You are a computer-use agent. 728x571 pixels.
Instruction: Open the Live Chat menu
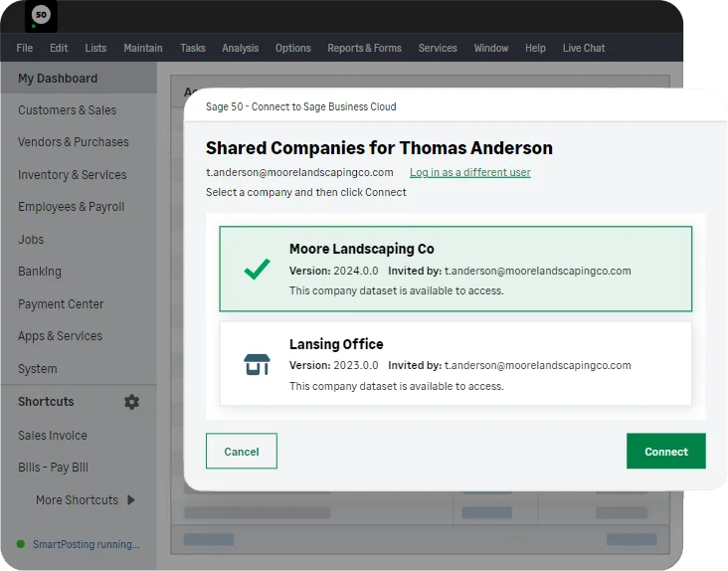tap(584, 49)
